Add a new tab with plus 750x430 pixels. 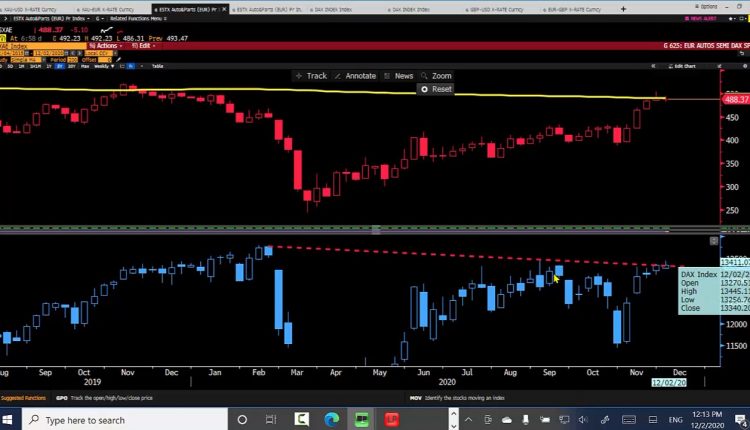coord(623,9)
